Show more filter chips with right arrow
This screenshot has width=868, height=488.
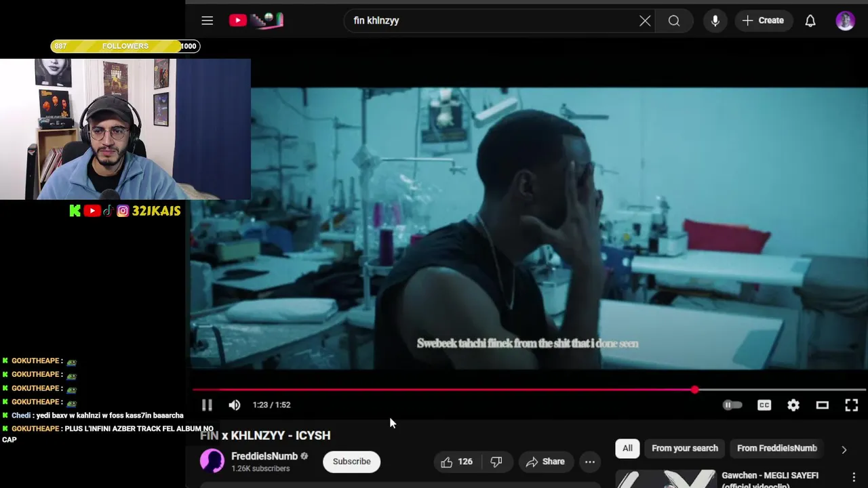(844, 449)
